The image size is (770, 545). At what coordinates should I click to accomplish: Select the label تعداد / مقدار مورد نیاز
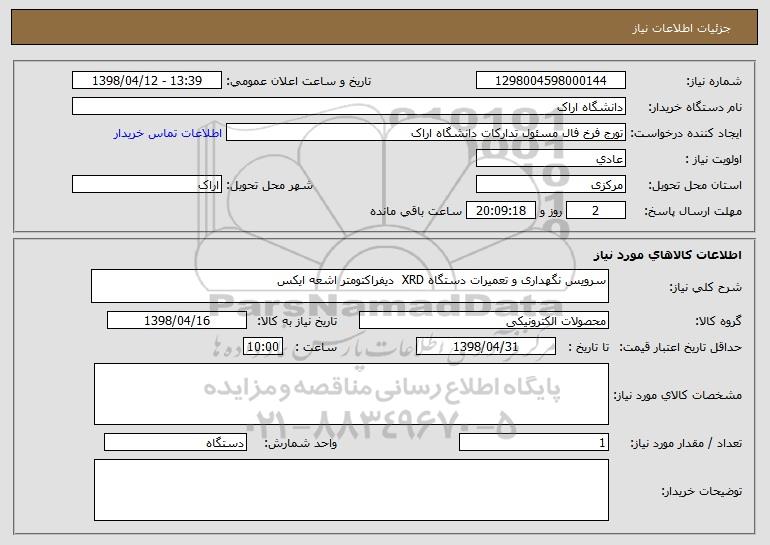(x=686, y=443)
